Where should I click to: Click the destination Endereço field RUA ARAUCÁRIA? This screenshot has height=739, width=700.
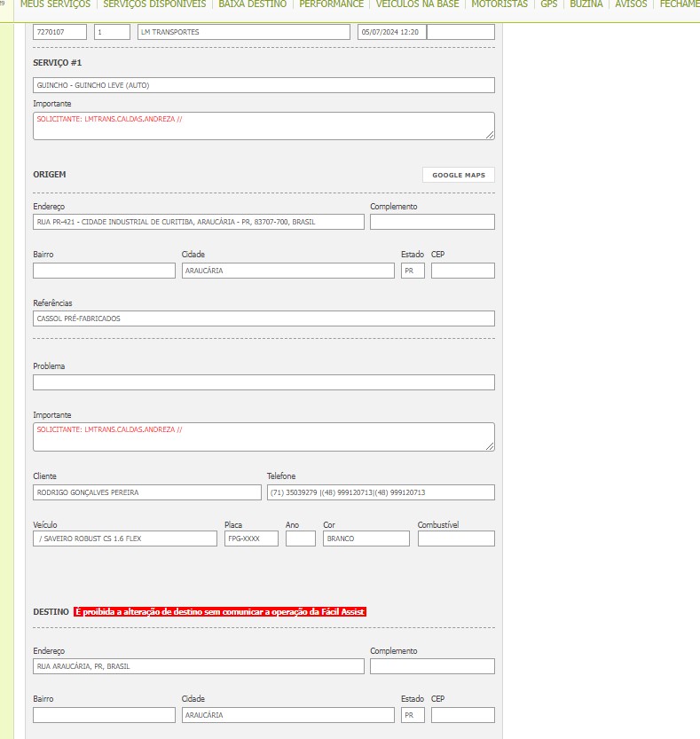(x=199, y=666)
